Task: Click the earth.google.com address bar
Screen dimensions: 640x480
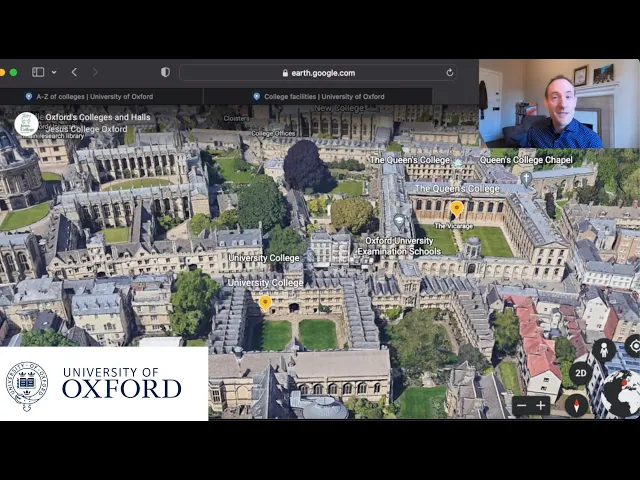Action: 318,73
